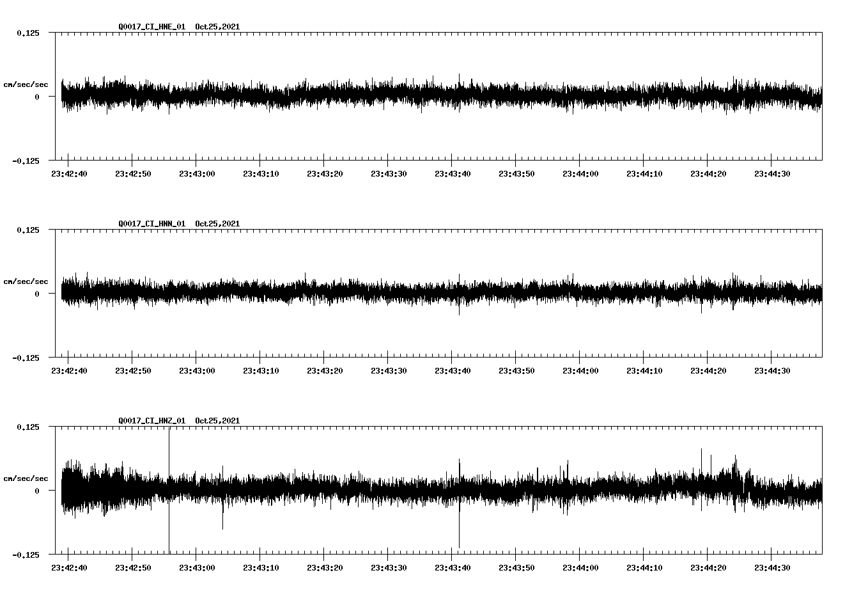Select the Oct25,2021 date on HNN plot

click(x=217, y=224)
